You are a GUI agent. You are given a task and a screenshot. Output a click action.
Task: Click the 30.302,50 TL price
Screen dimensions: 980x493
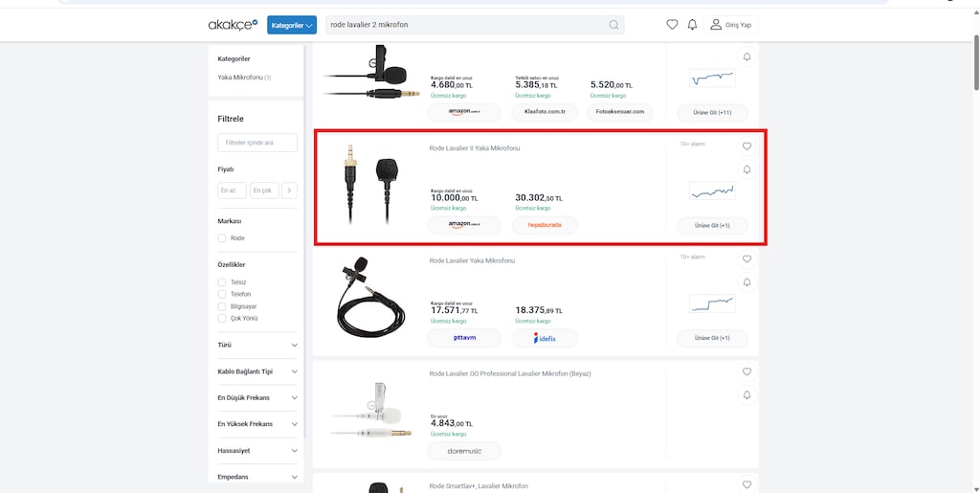pos(539,198)
